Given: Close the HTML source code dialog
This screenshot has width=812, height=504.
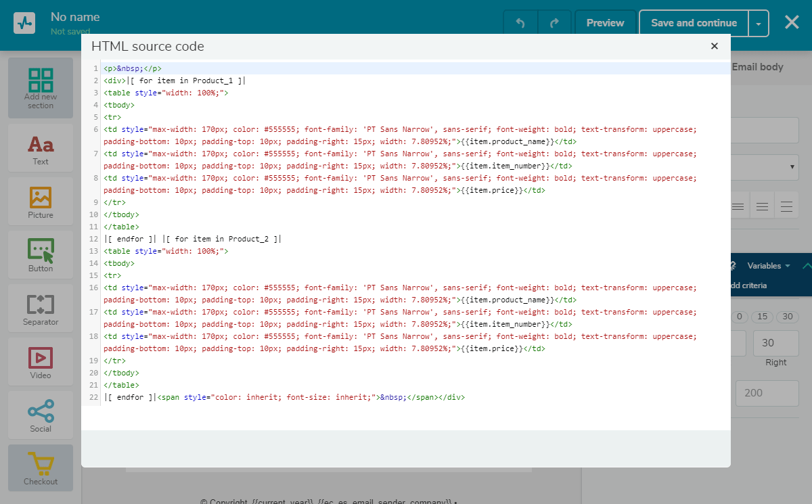Looking at the screenshot, I should [714, 46].
